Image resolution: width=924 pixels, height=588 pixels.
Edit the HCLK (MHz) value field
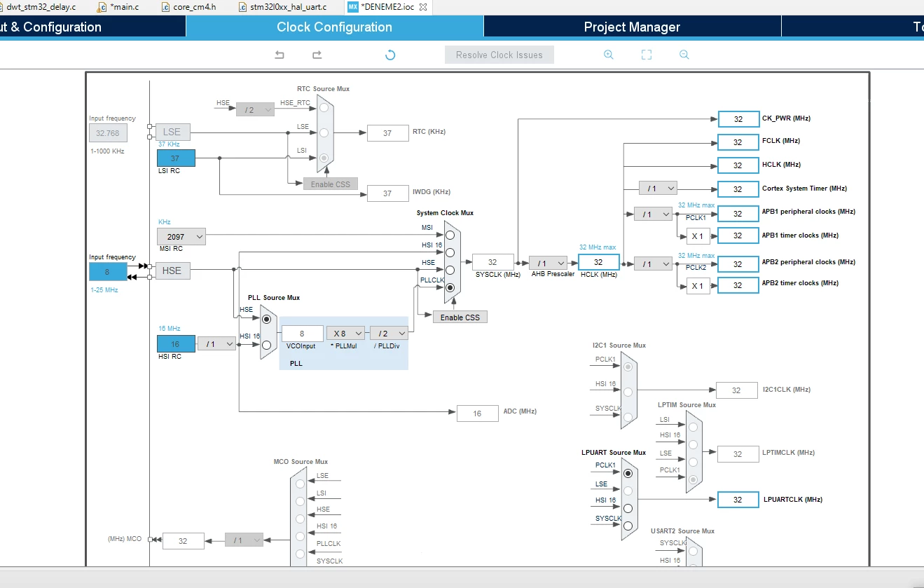[599, 262]
